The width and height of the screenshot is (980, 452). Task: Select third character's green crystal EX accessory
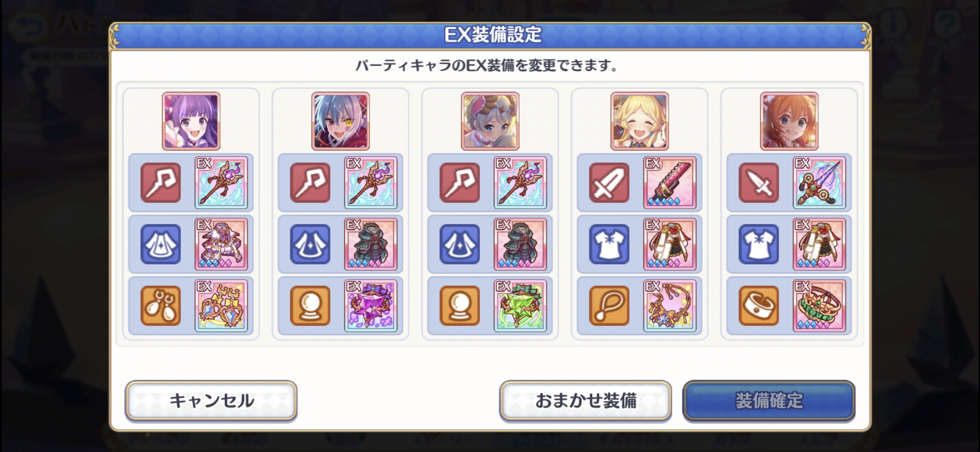(x=520, y=306)
